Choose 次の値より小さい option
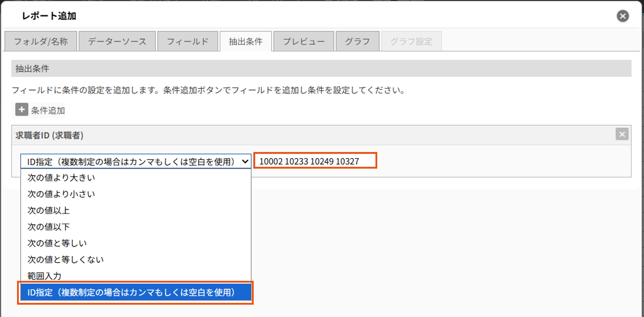Image resolution: width=644 pixels, height=317 pixels. tap(136, 194)
